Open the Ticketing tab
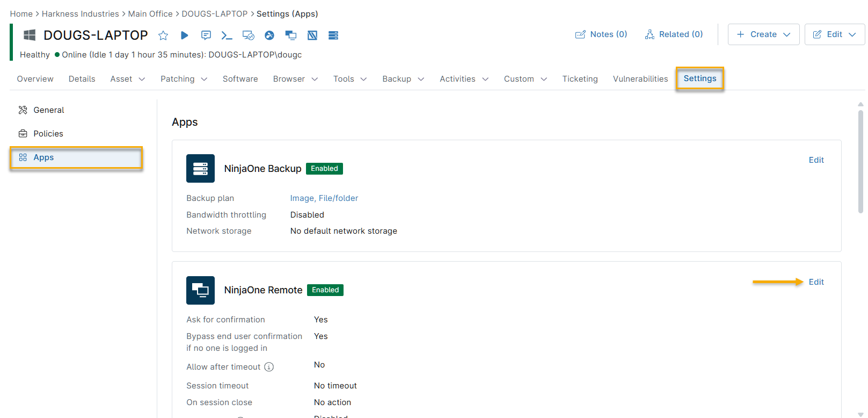The height and width of the screenshot is (418, 868). coord(580,79)
